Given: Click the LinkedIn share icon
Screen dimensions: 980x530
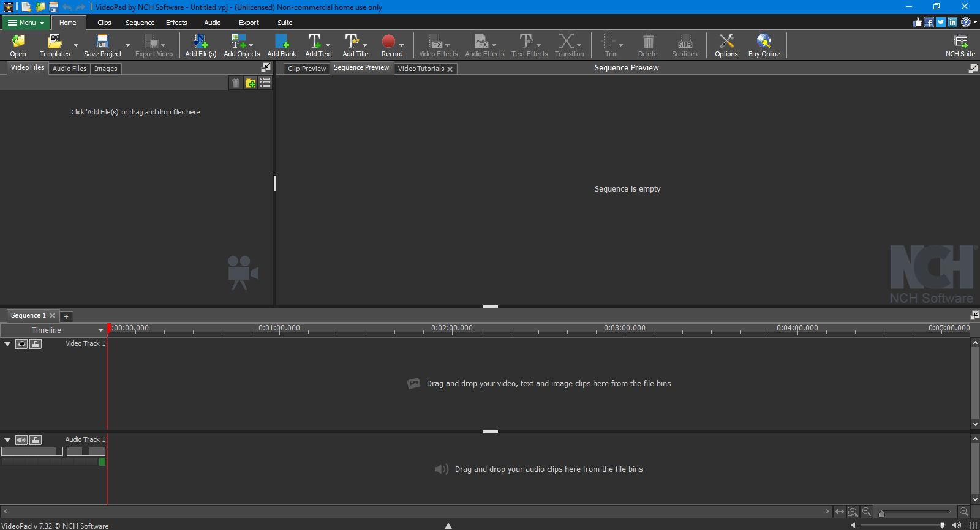Looking at the screenshot, I should (x=952, y=22).
